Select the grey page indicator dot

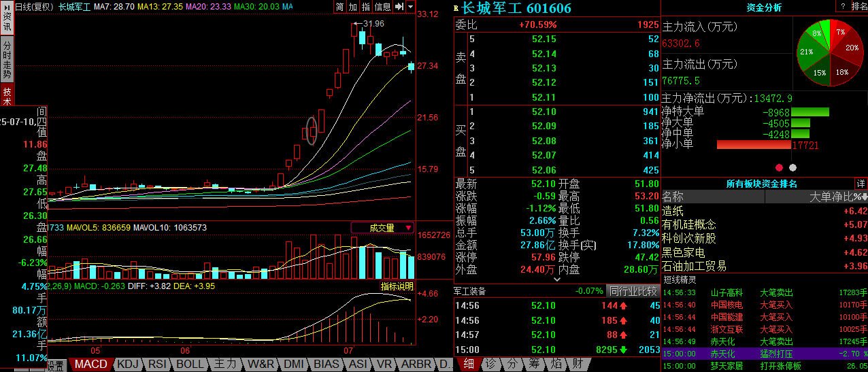point(792,167)
